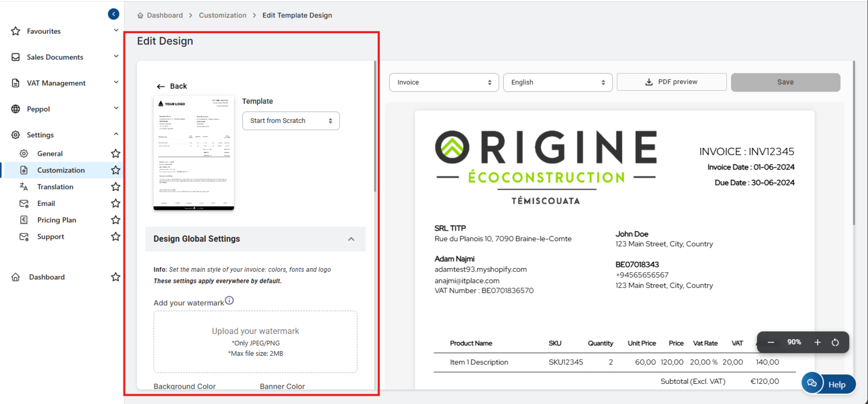Click the Back arrow
The width and height of the screenshot is (868, 404).
pos(161,86)
